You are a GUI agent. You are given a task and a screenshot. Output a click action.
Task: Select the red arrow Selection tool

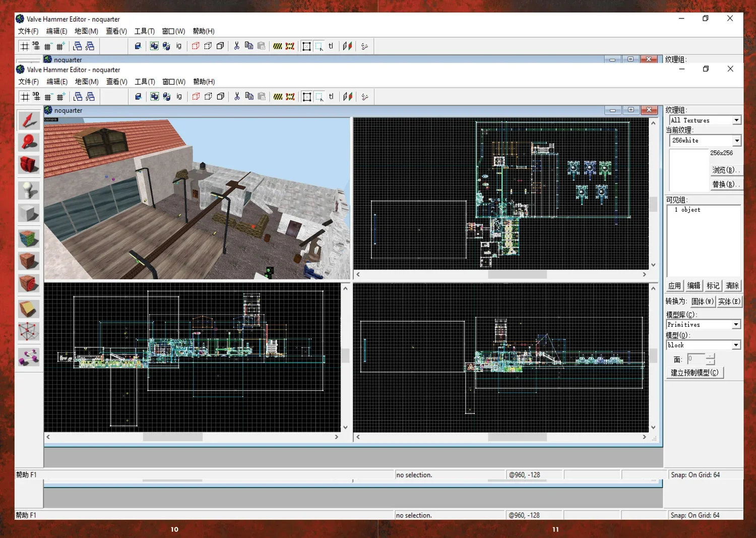tap(29, 121)
